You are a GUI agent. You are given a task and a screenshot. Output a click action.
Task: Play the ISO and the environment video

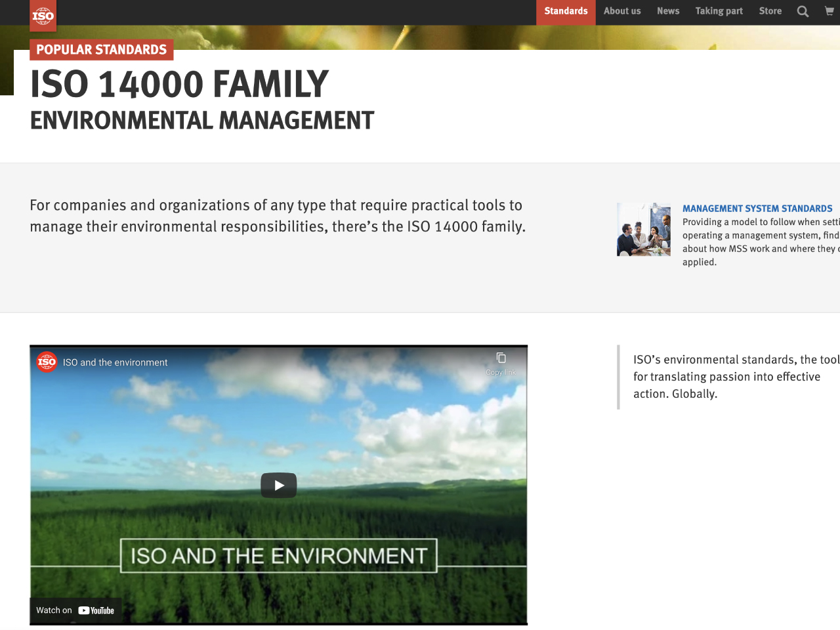coord(279,486)
